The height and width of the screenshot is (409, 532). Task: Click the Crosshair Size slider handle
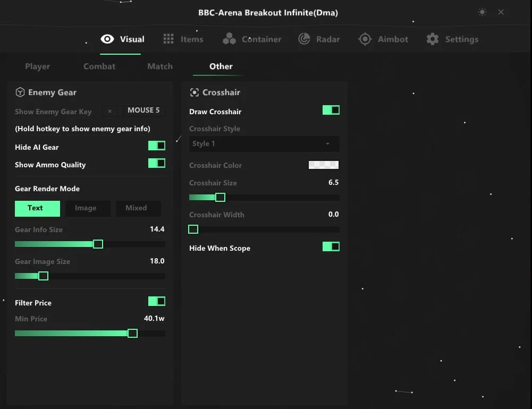[x=220, y=198]
